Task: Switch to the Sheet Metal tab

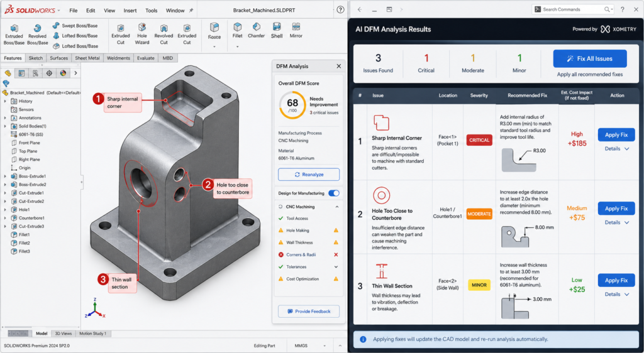Action: (87, 58)
